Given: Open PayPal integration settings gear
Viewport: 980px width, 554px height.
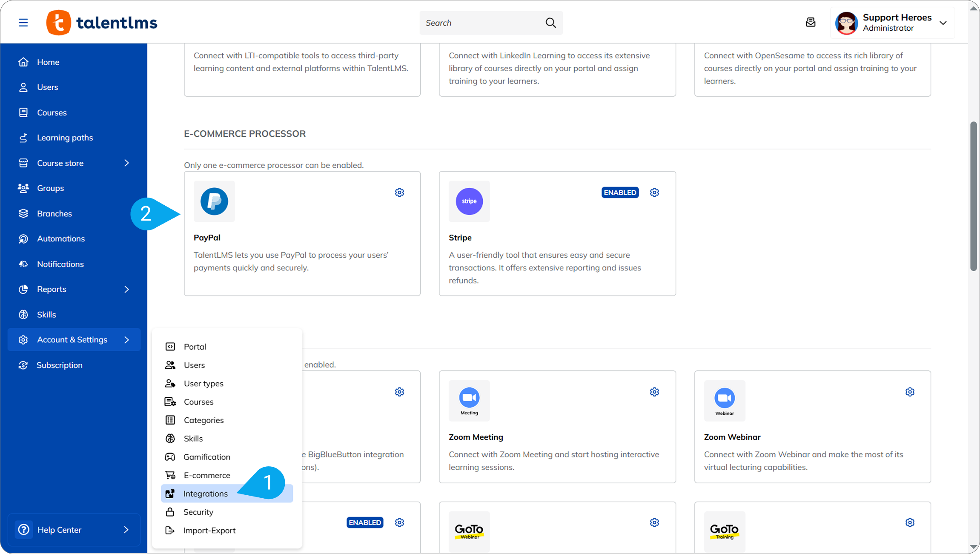Looking at the screenshot, I should (x=399, y=192).
